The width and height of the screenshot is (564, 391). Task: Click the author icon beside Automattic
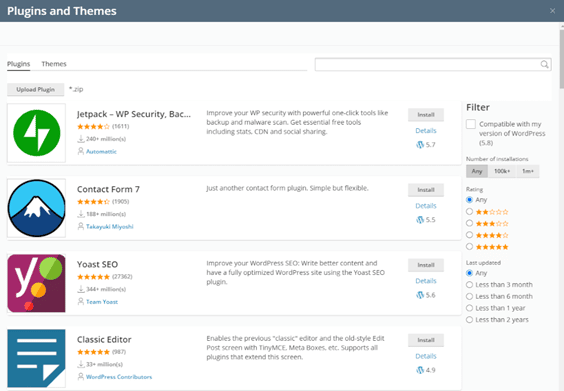click(x=81, y=151)
